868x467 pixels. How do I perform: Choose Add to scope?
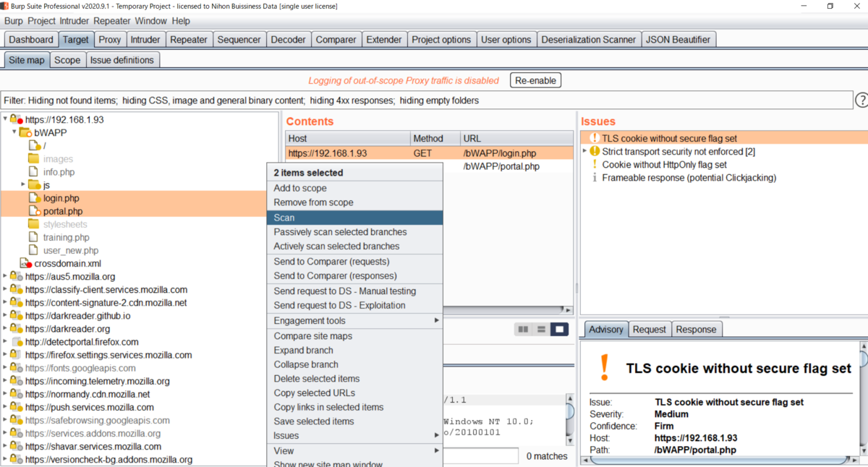click(x=354, y=188)
